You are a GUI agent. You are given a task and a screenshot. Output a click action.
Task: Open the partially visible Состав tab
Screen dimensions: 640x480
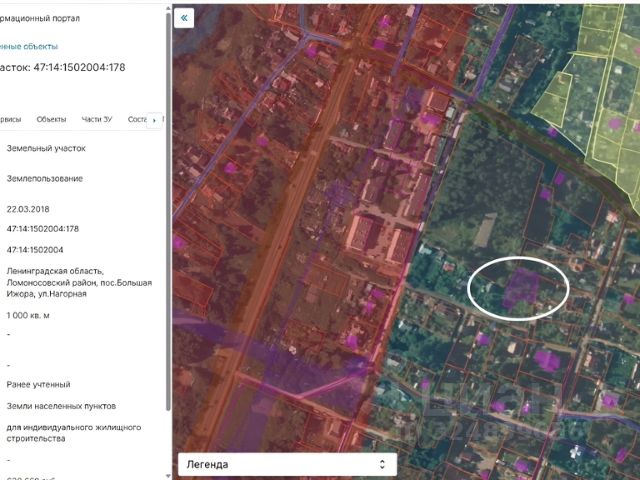pyautogui.click(x=137, y=119)
